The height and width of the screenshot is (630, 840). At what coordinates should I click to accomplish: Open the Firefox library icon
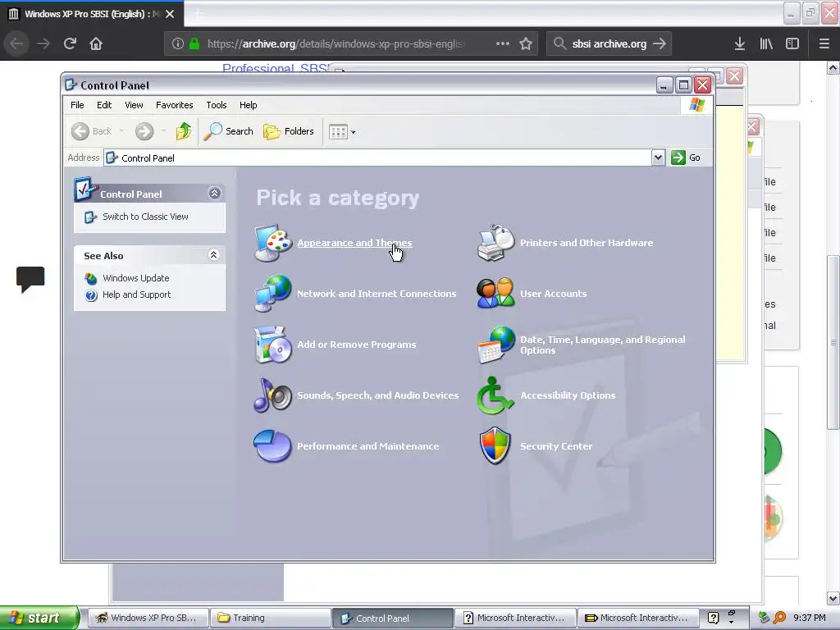tap(766, 43)
